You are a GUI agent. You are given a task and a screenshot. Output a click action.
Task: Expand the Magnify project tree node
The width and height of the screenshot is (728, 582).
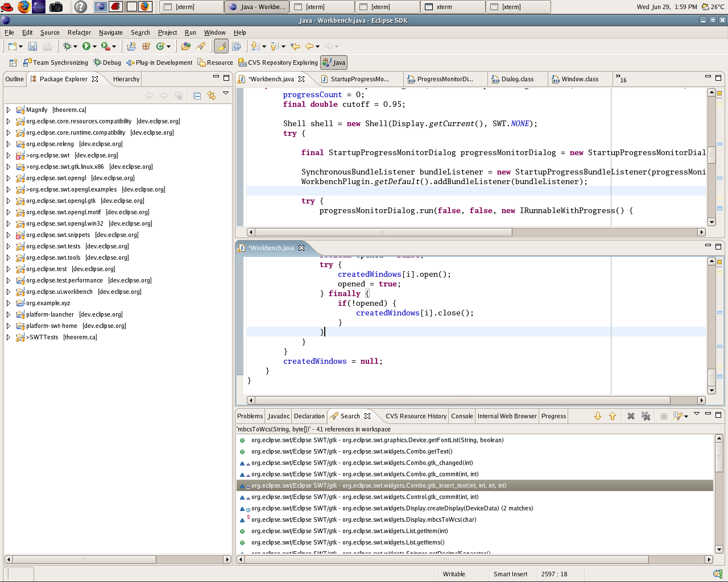coord(8,110)
